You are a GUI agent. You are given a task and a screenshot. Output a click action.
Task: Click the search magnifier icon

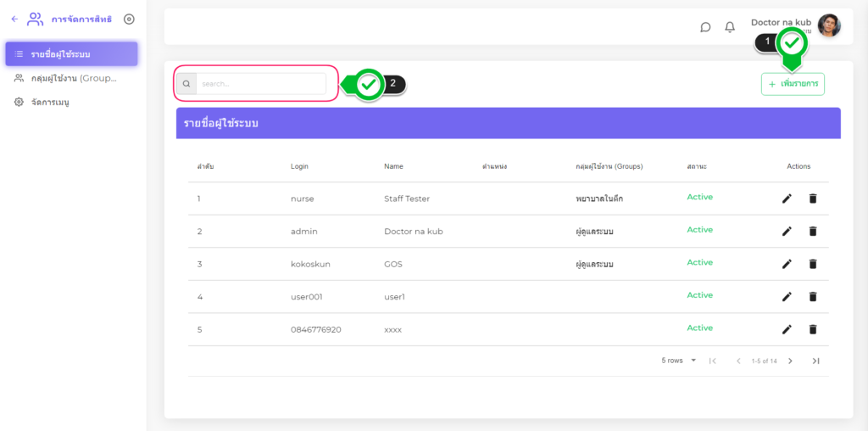coord(186,84)
